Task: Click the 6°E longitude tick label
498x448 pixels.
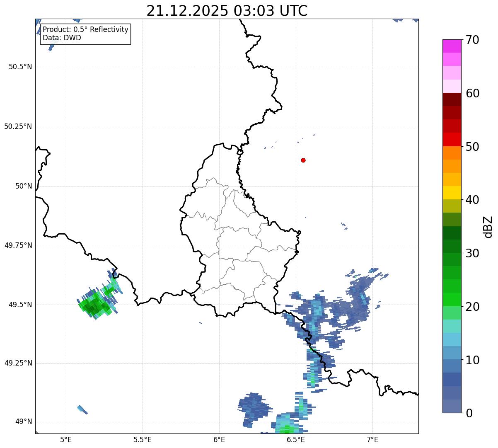Action: pos(219,439)
